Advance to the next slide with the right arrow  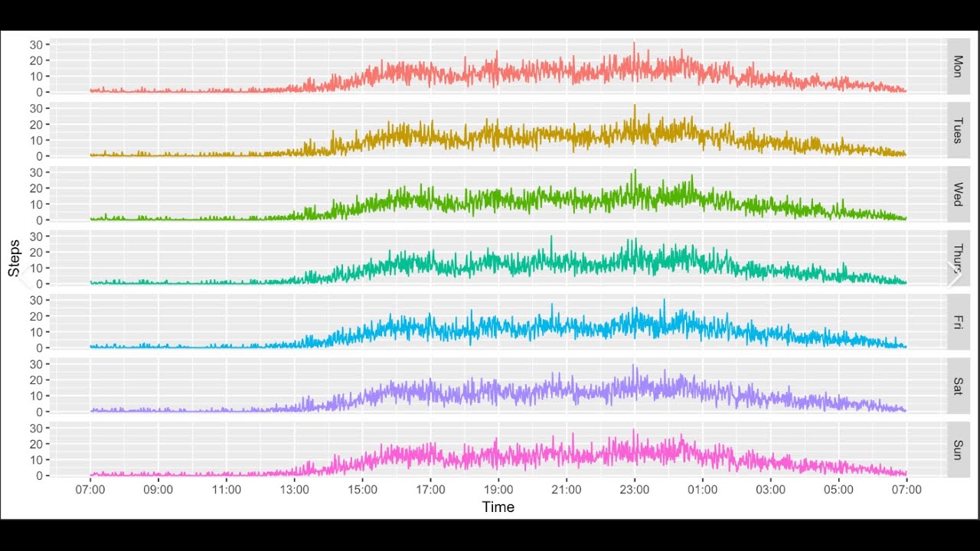point(955,275)
